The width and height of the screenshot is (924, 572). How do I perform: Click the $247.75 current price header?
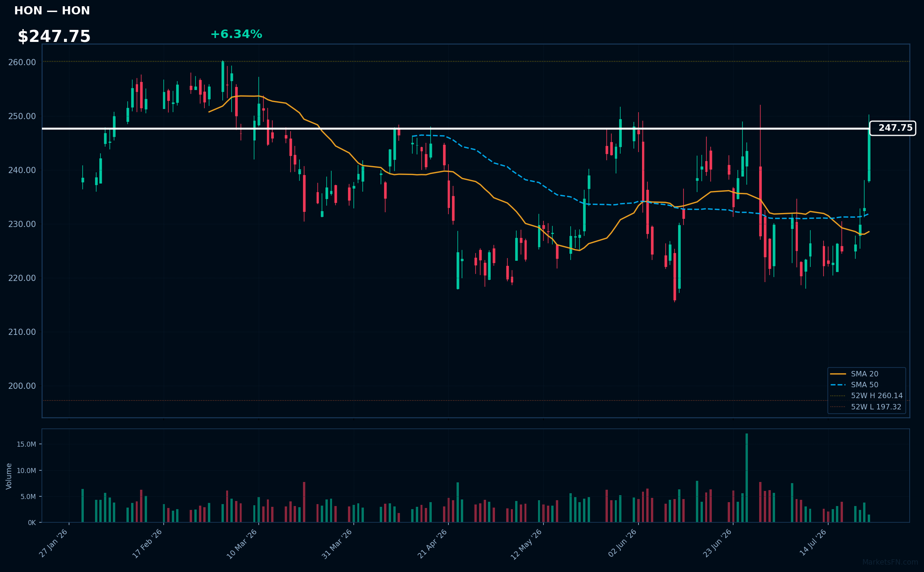click(x=54, y=36)
